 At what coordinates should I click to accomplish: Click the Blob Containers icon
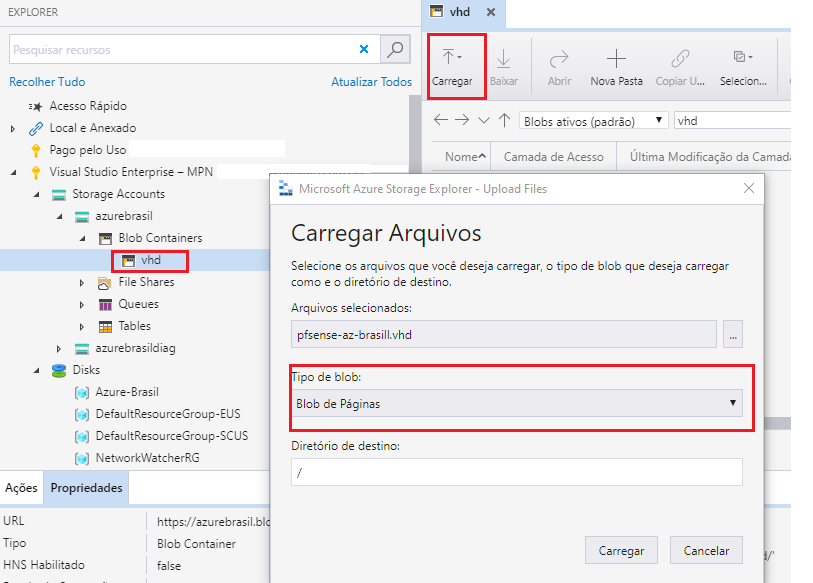click(105, 239)
